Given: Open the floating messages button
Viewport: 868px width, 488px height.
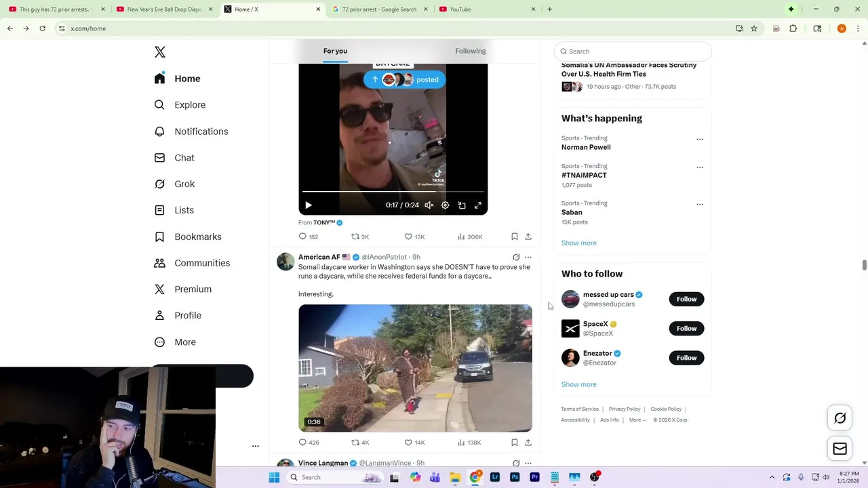Looking at the screenshot, I should (x=840, y=449).
